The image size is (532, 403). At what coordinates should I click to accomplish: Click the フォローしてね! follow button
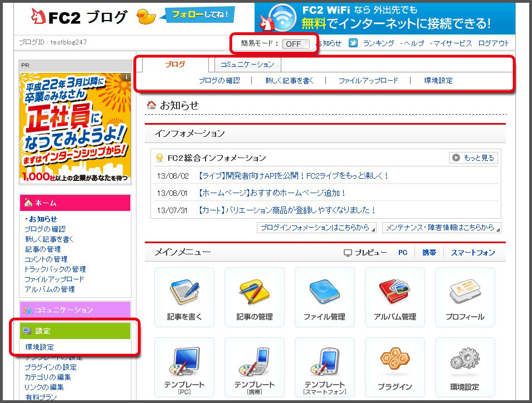pos(199,15)
